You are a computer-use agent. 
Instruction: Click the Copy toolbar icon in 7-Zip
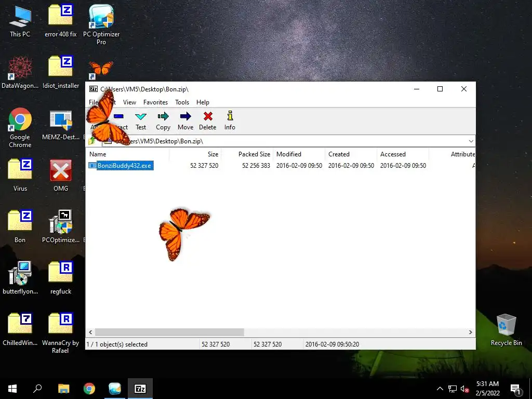163,121
